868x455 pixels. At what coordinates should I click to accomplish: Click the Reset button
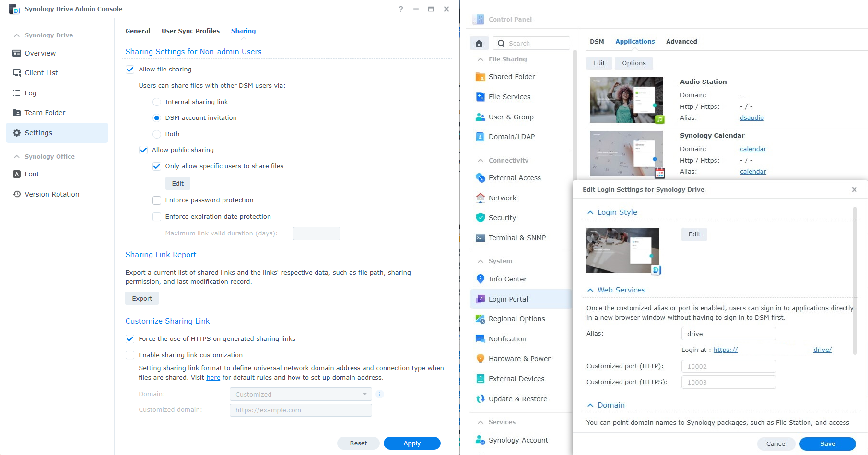[x=358, y=443]
